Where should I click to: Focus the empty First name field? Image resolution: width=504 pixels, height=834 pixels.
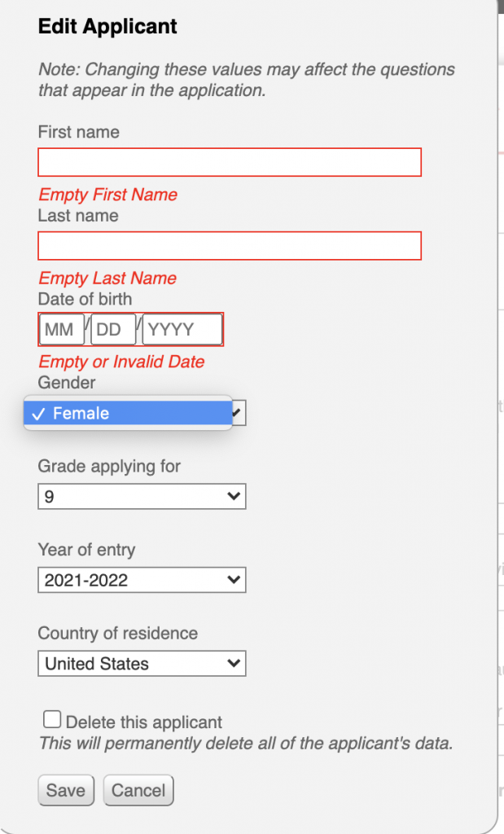tap(230, 162)
